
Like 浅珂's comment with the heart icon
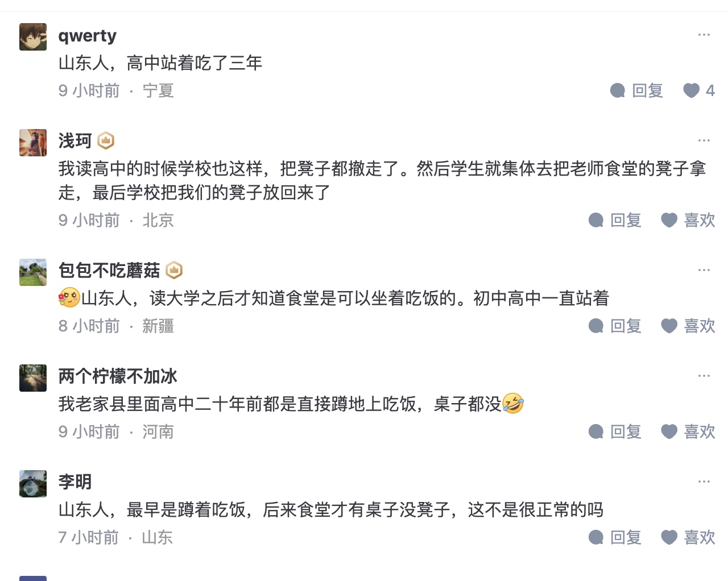tap(669, 220)
